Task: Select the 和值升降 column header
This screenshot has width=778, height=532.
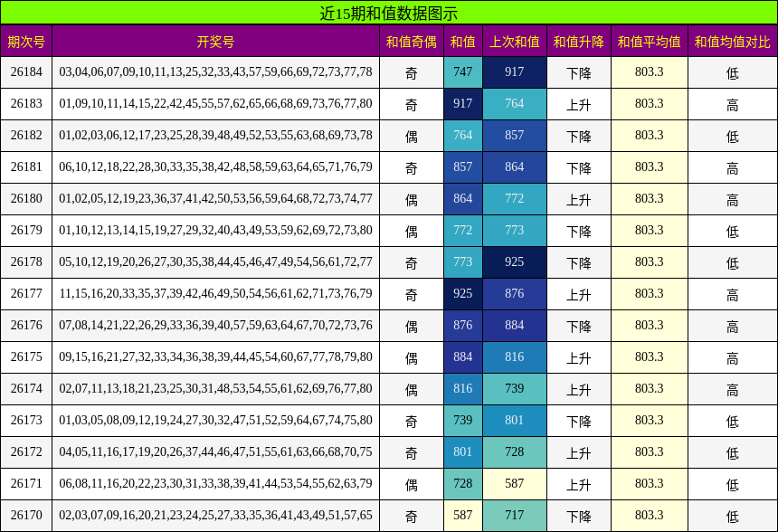Action: point(579,42)
